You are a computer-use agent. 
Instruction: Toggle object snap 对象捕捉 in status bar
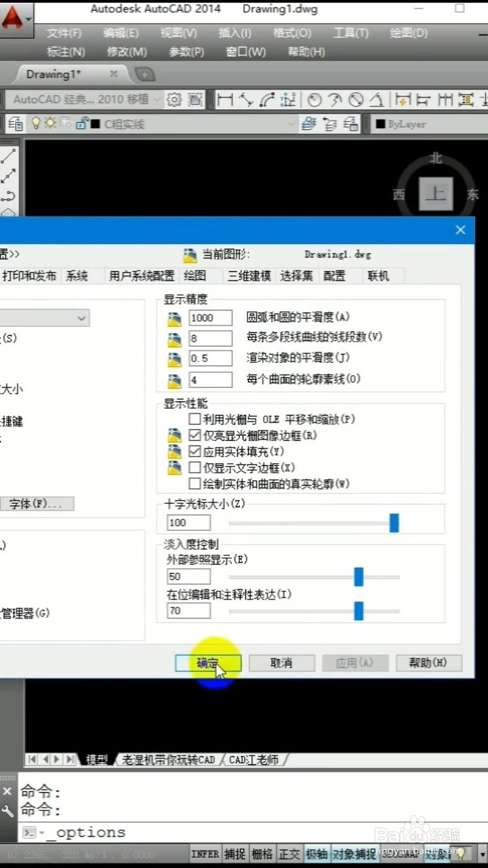point(354,854)
